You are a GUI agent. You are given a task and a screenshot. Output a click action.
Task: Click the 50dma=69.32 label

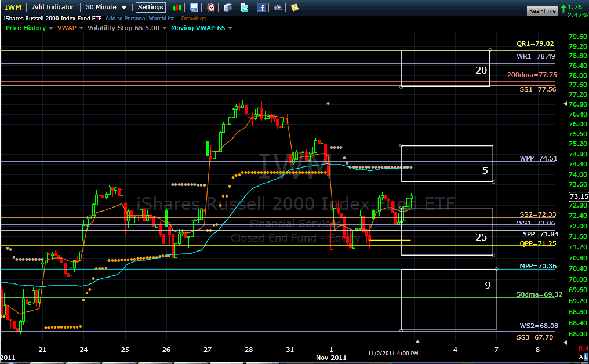pyautogui.click(x=539, y=294)
